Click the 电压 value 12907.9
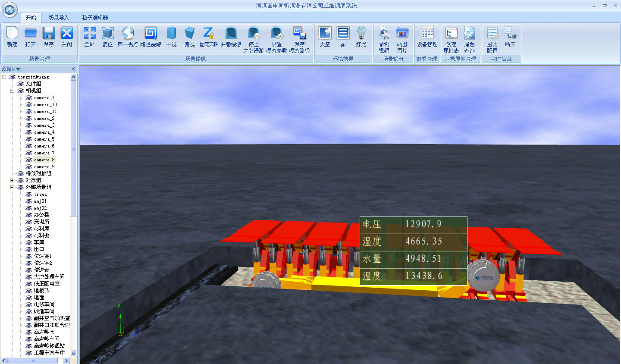The width and height of the screenshot is (621, 364). click(423, 224)
